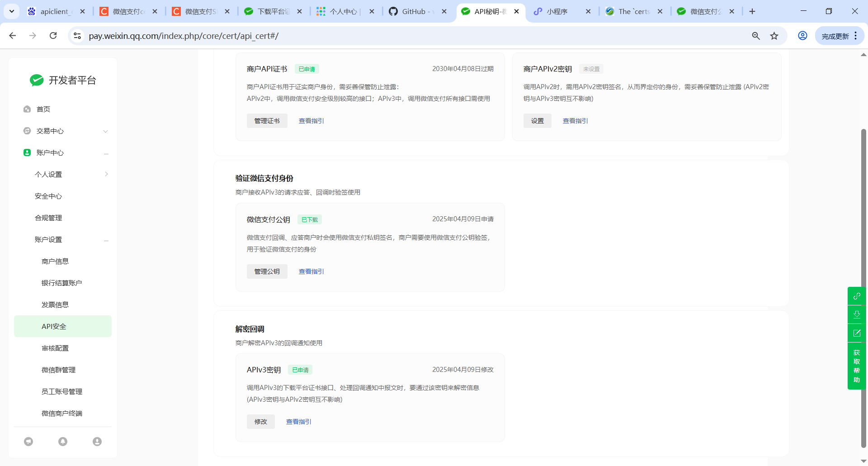Select 商户信息 in the sidebar
This screenshot has height=466, width=868.
click(x=55, y=261)
